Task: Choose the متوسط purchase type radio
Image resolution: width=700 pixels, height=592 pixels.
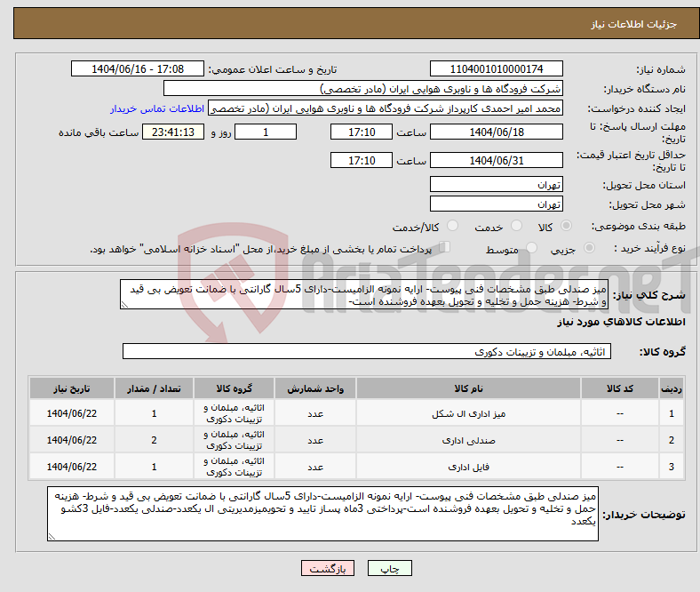Action: [532, 249]
